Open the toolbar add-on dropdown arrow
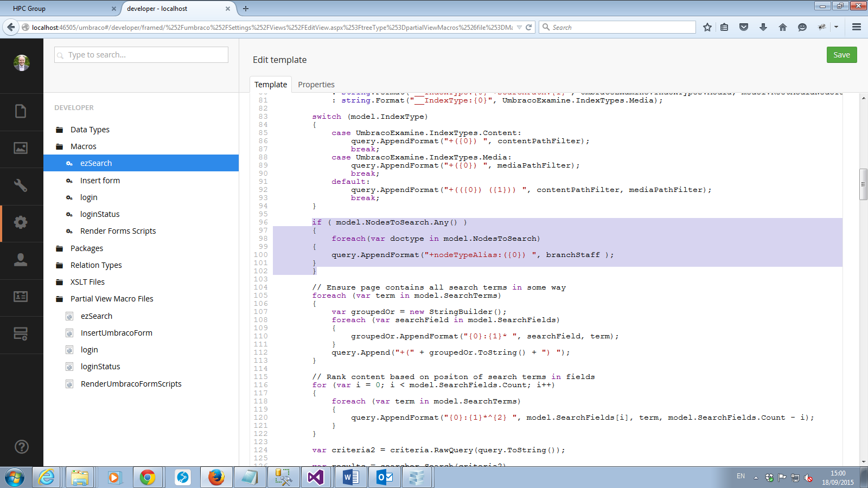This screenshot has width=868, height=488. (836, 27)
